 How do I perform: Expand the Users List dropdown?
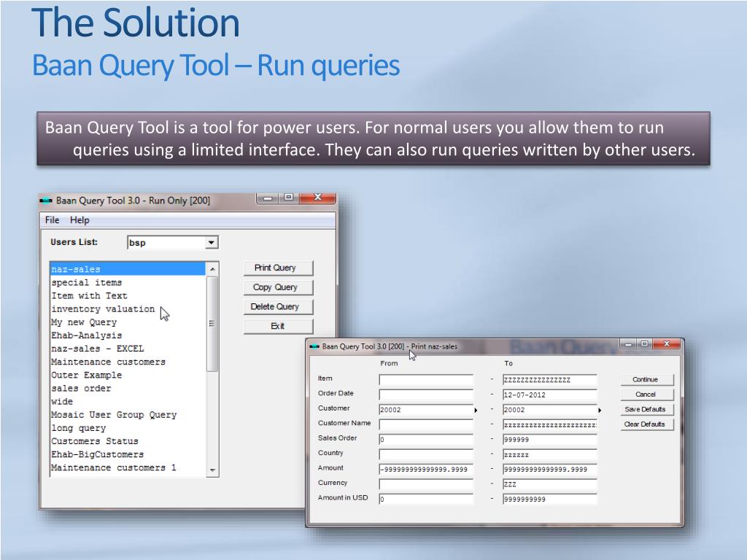coord(212,243)
